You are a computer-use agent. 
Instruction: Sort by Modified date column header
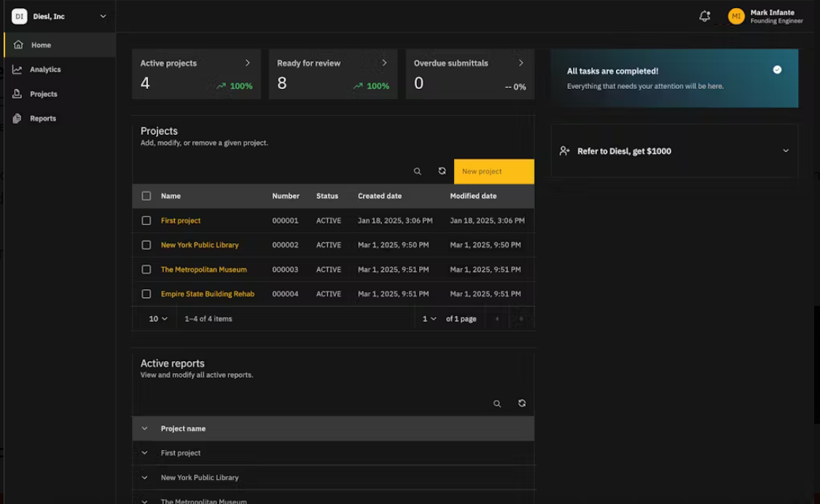pos(473,196)
